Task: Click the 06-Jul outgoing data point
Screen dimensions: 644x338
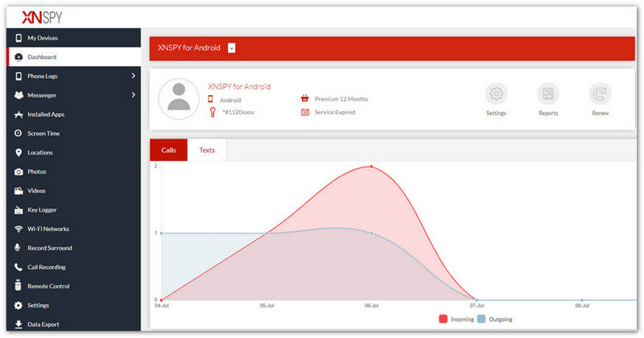Action: coord(372,233)
